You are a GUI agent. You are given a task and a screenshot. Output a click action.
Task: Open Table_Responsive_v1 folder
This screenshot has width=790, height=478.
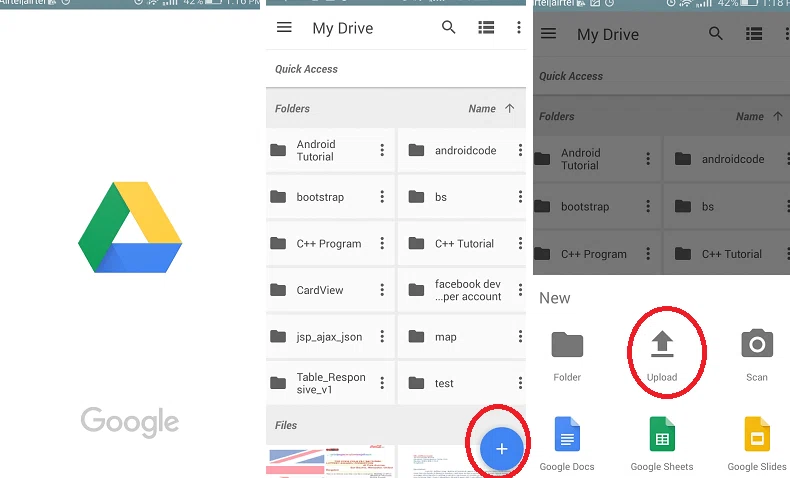pyautogui.click(x=330, y=383)
